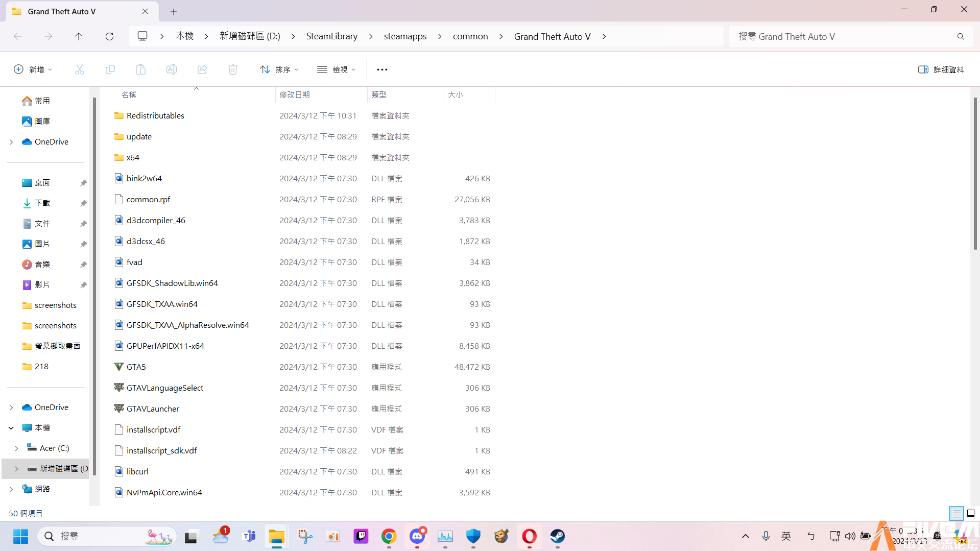The height and width of the screenshot is (551, 980).
Task: Click the SteamLibrary breadcrumb
Action: click(331, 36)
